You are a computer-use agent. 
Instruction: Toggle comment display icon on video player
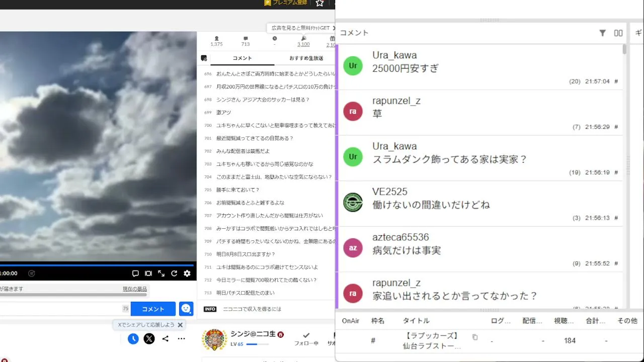135,274
